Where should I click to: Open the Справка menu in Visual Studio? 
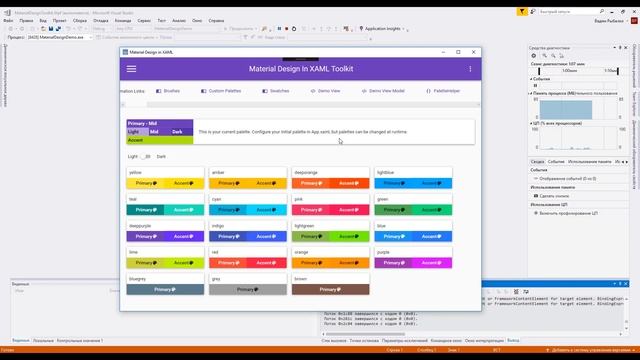216,20
